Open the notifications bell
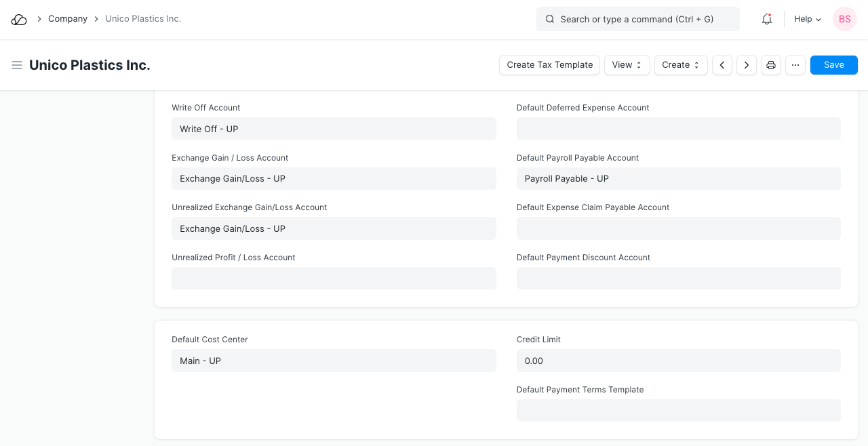Viewport: 868px width, 446px height. [x=767, y=20]
